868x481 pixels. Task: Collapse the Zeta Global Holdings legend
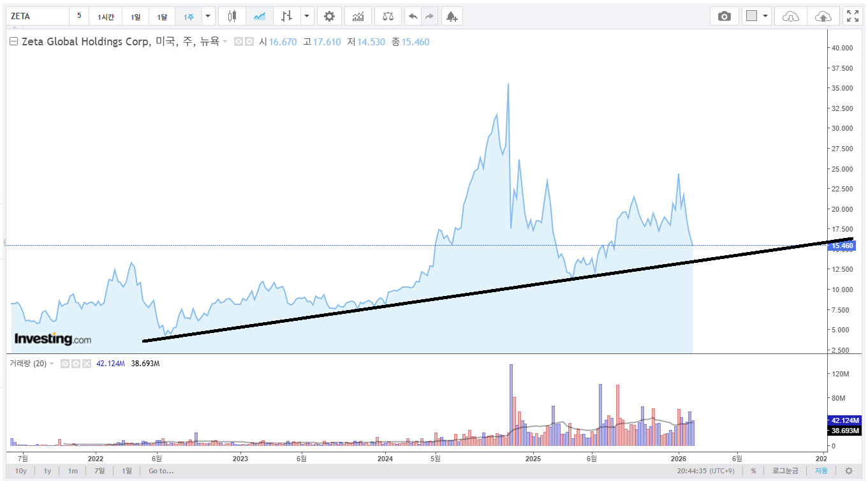(x=13, y=42)
